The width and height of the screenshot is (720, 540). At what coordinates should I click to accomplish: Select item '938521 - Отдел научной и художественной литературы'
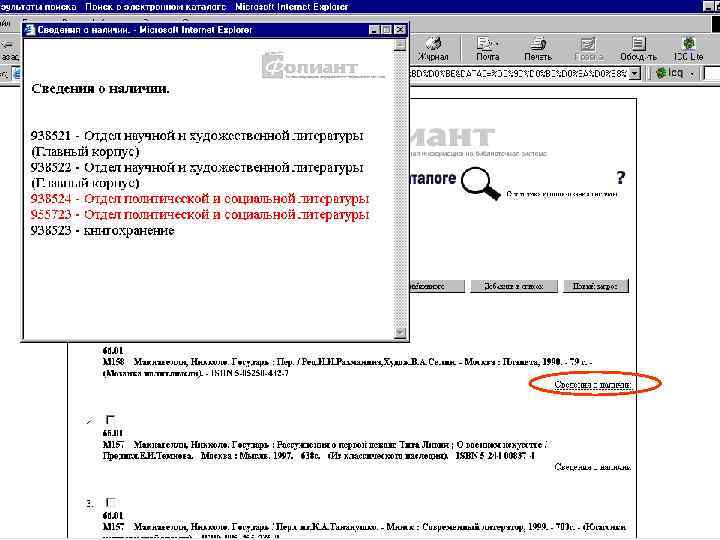pos(197,143)
